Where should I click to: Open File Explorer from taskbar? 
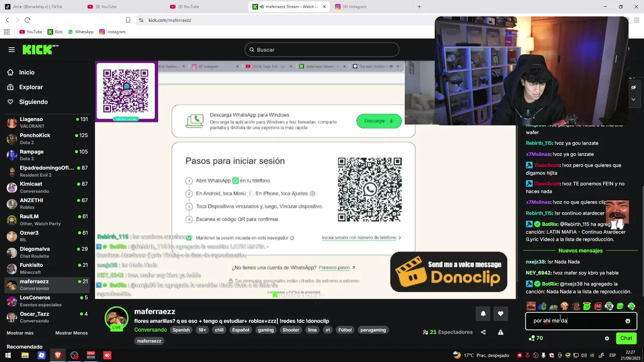tap(25, 355)
